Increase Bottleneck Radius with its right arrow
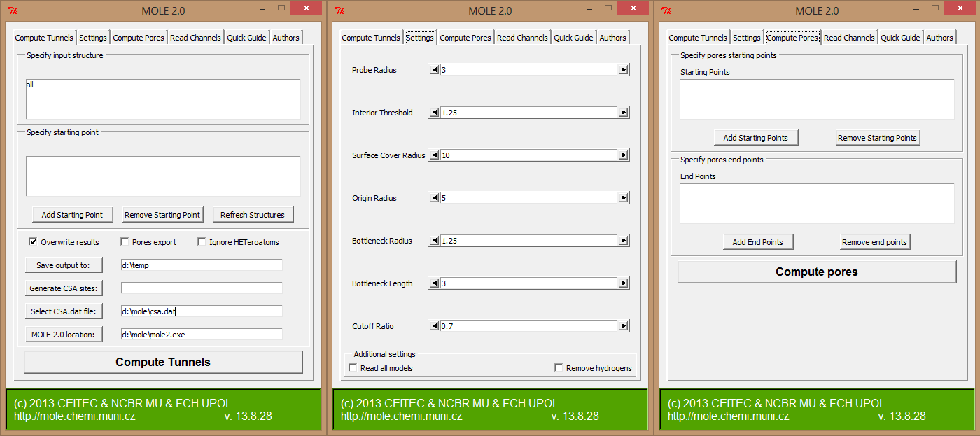The height and width of the screenshot is (436, 980). 623,241
